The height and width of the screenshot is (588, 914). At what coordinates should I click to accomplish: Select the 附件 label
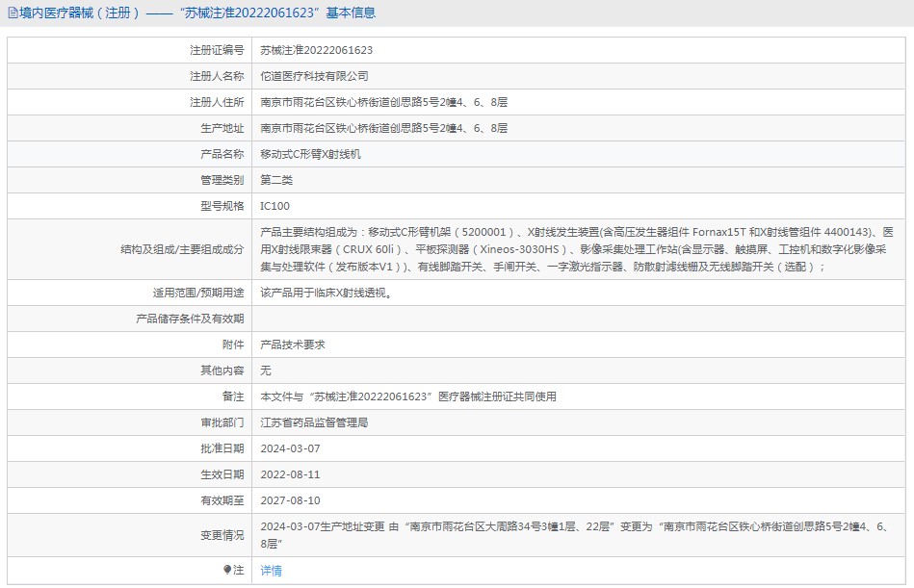233,345
